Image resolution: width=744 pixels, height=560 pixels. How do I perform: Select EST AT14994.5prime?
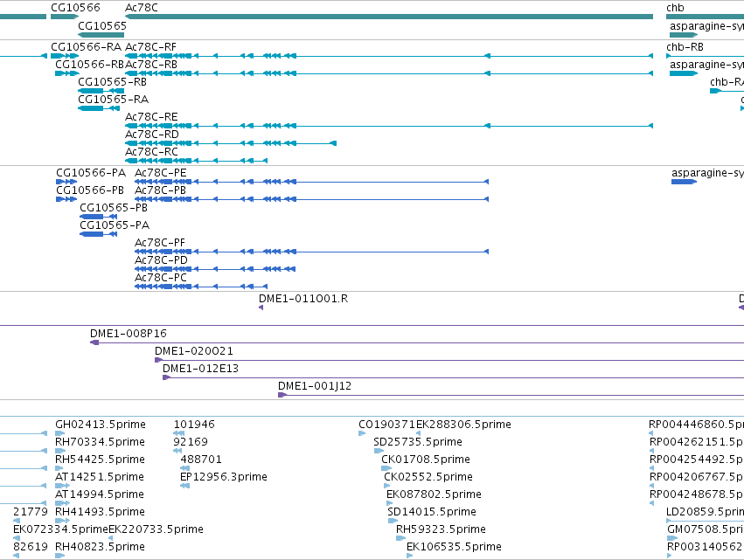(63, 503)
